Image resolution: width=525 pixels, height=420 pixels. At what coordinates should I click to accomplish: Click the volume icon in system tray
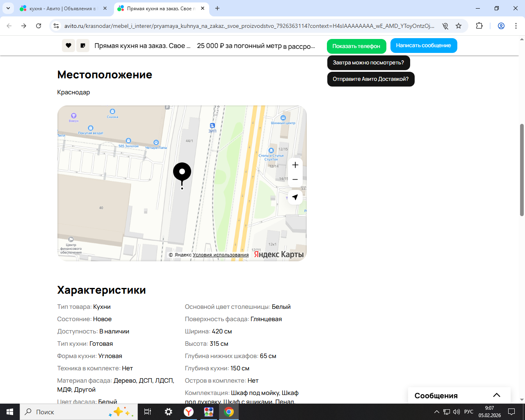tap(457, 412)
